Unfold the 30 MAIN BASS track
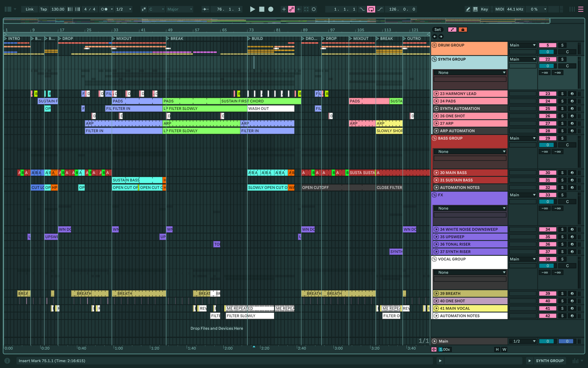The image size is (588, 368). click(x=436, y=173)
